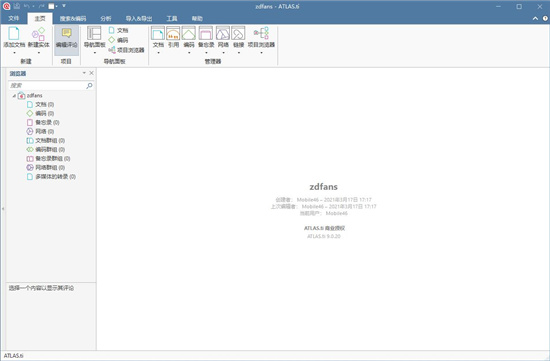Viewport: 550px width, 361px height.
Task: Click the magnifier icon in browser search
Action: (89, 85)
